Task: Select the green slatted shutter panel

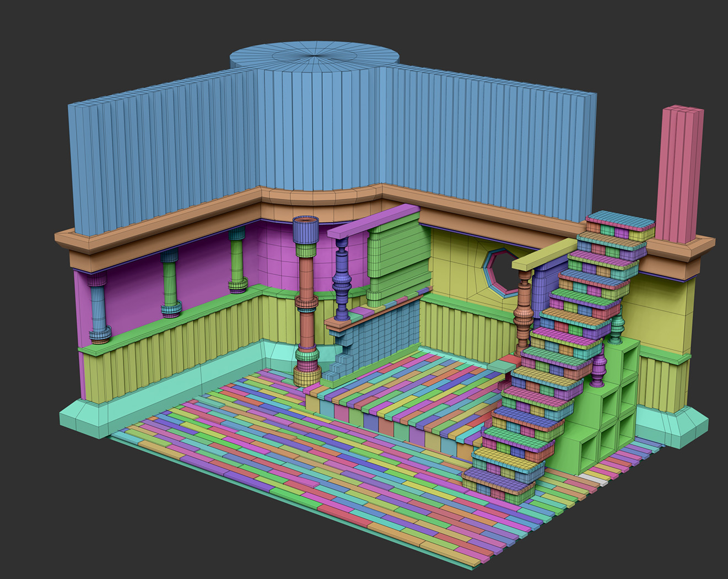Action: [399, 259]
